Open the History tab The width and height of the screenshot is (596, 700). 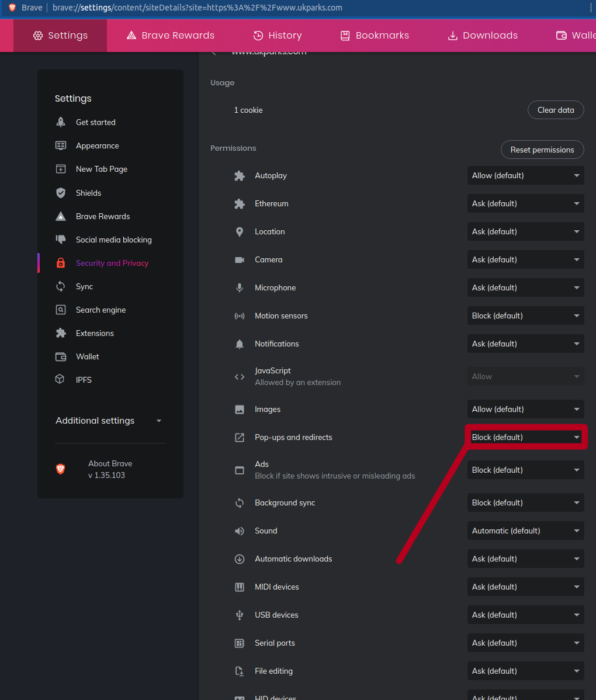[x=277, y=36]
